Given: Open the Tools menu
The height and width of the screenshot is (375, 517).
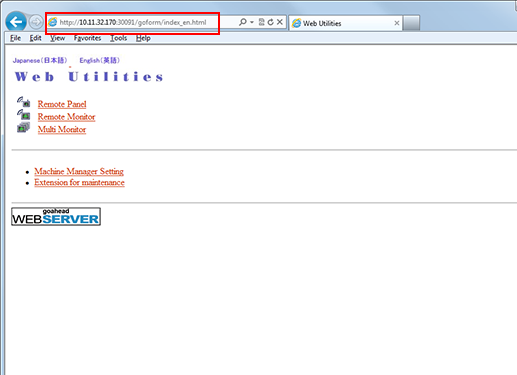Looking at the screenshot, I should coord(118,38).
